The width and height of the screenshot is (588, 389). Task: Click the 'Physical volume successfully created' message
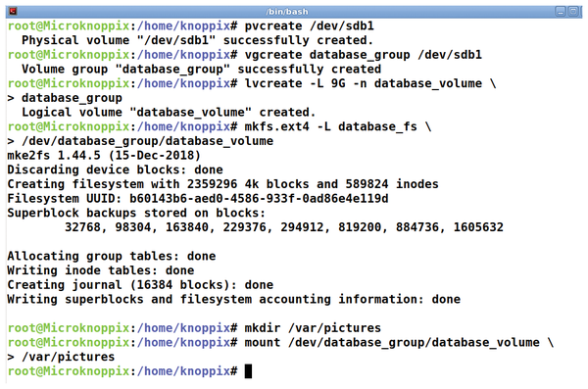(x=197, y=40)
